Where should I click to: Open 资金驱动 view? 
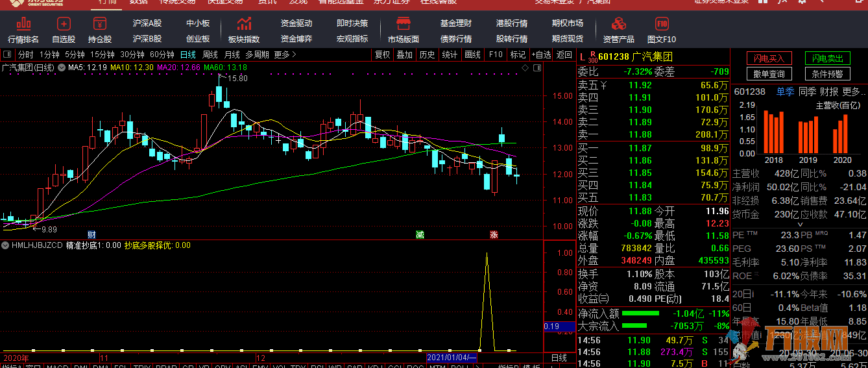point(296,23)
